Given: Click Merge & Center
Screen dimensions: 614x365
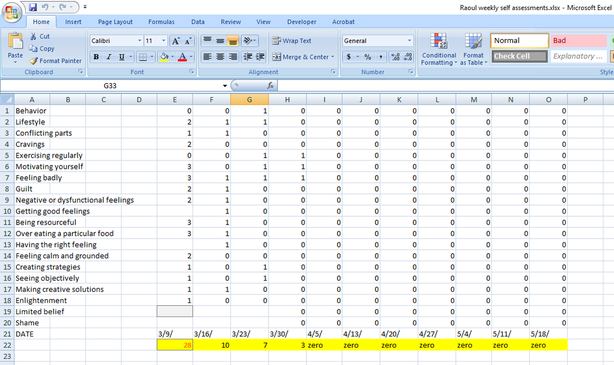Looking at the screenshot, I should point(301,57).
